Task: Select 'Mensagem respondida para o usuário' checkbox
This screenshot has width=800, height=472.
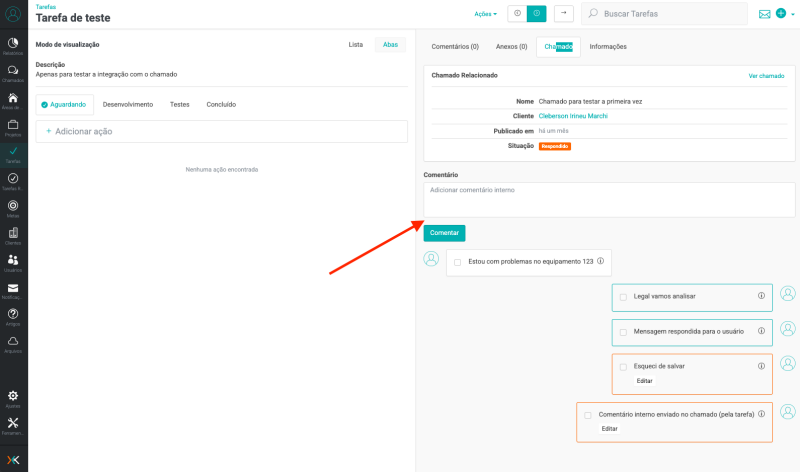Action: 623,331
